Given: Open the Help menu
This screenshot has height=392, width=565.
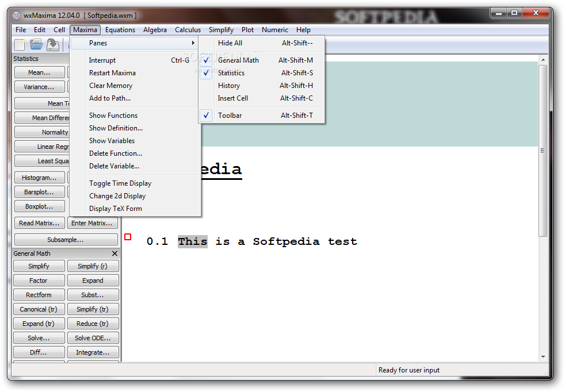Looking at the screenshot, I should [303, 30].
